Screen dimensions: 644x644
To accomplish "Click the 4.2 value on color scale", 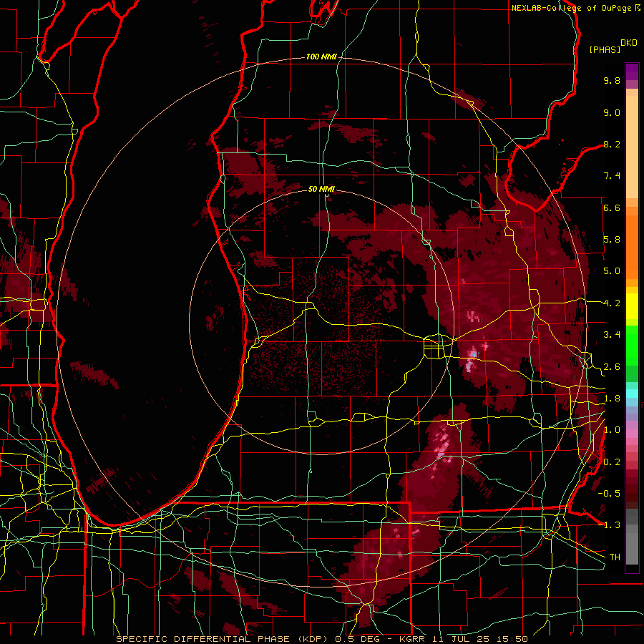I will [612, 303].
